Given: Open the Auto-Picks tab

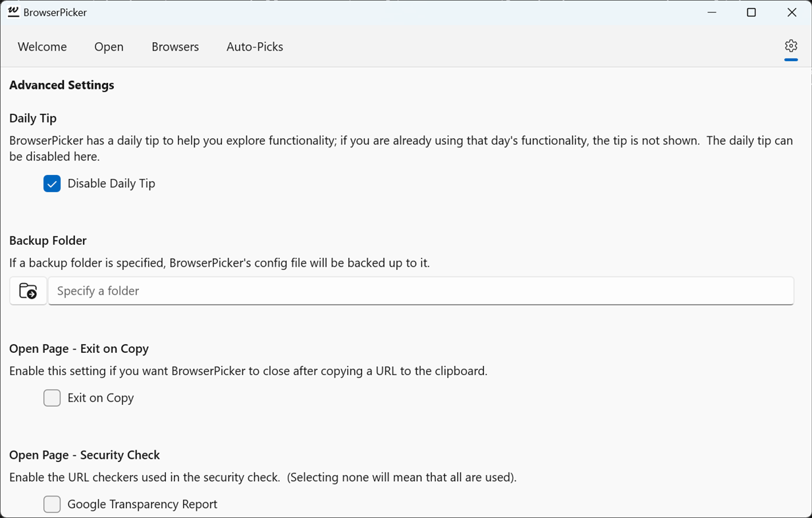Looking at the screenshot, I should (255, 47).
